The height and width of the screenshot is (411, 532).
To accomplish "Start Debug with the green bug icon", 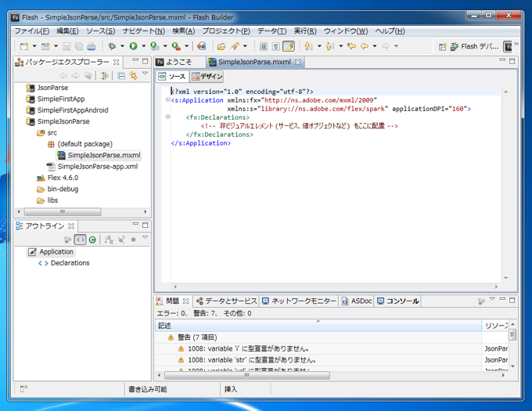I will coord(112,46).
